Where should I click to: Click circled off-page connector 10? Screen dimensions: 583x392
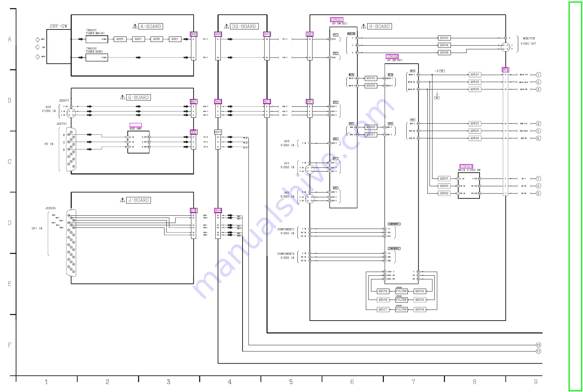pos(538,345)
